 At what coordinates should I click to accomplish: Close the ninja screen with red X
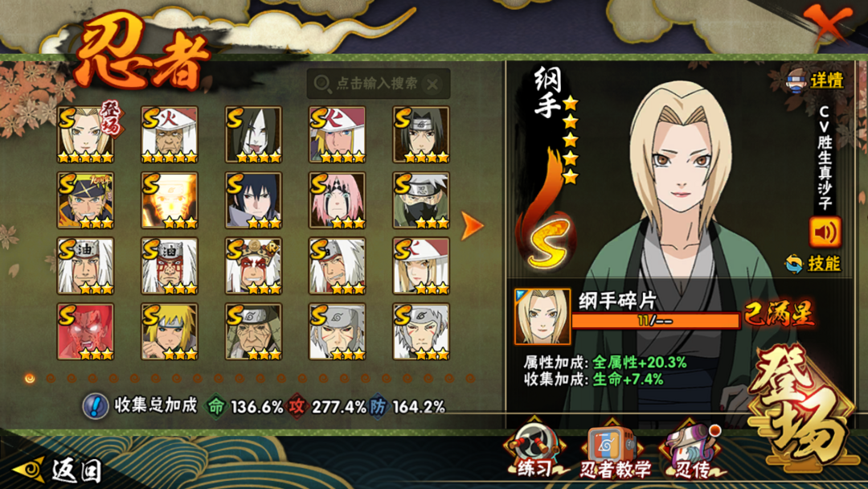point(828,23)
